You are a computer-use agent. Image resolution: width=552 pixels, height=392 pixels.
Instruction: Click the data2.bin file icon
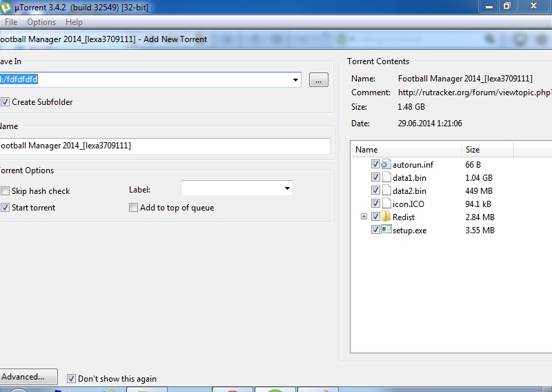coord(386,190)
